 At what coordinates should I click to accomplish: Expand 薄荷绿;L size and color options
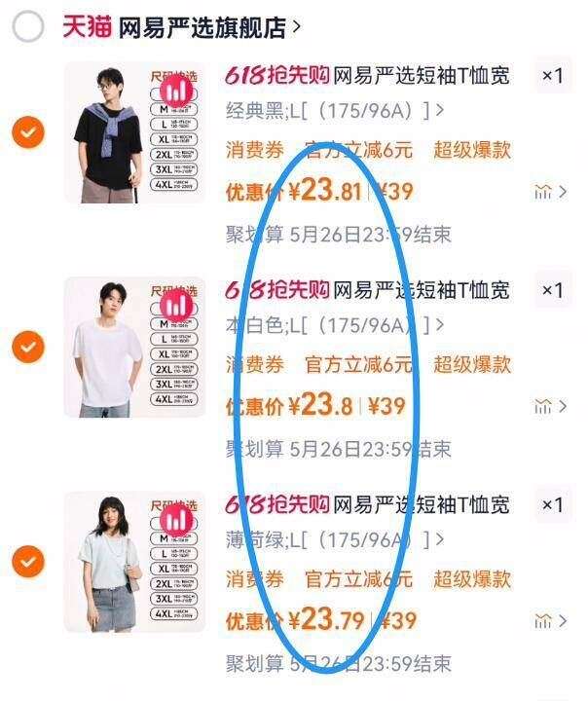(335, 539)
